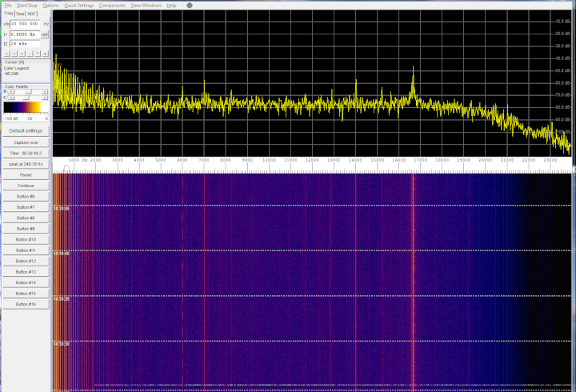Click Button #9
Viewport: 576px width, 392px height.
click(x=26, y=229)
